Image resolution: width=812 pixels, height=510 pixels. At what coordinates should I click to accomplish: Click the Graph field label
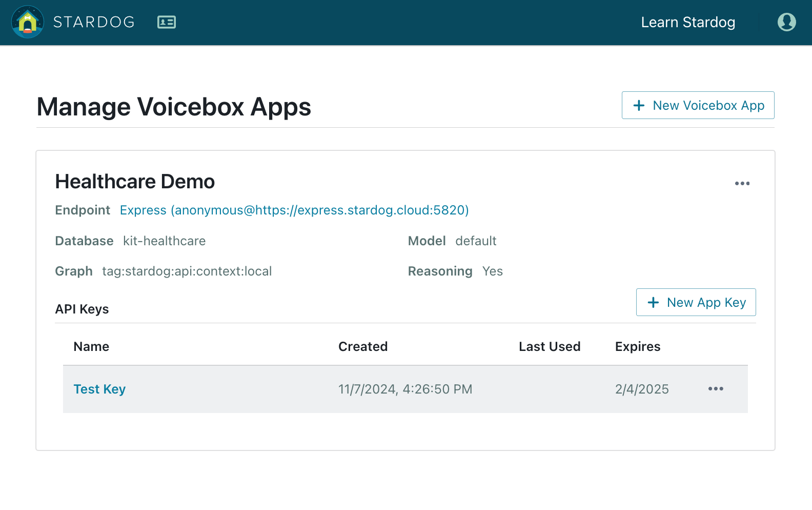(74, 271)
